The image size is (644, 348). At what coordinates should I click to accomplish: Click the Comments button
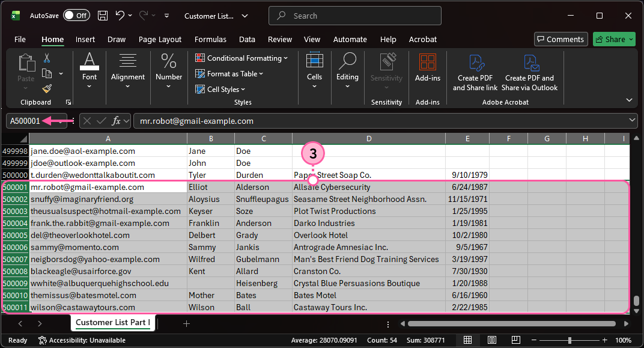pyautogui.click(x=560, y=39)
